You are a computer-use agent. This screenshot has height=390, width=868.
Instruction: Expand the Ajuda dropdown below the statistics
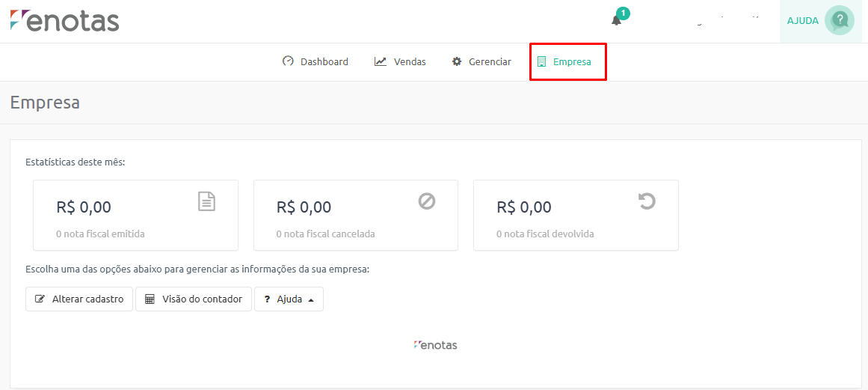tap(289, 299)
